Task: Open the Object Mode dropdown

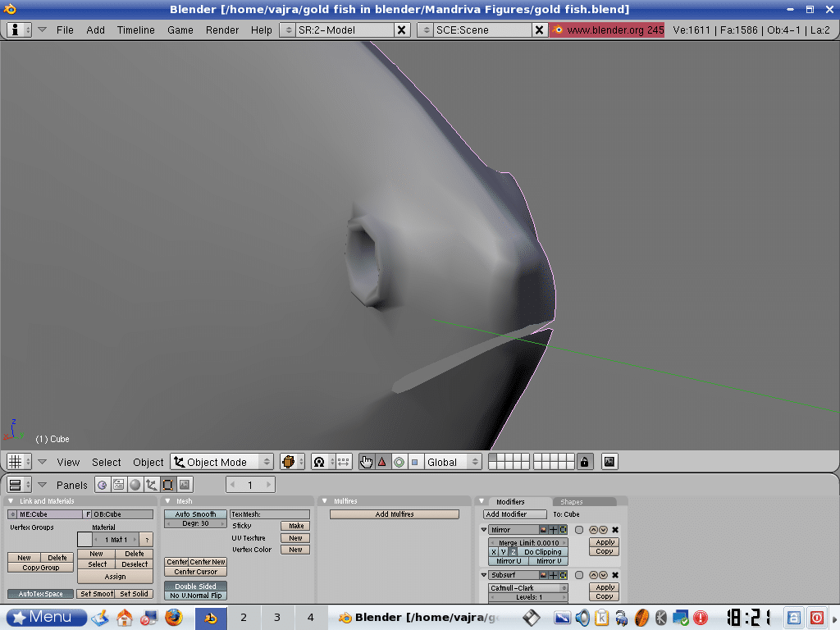Action: [x=221, y=462]
